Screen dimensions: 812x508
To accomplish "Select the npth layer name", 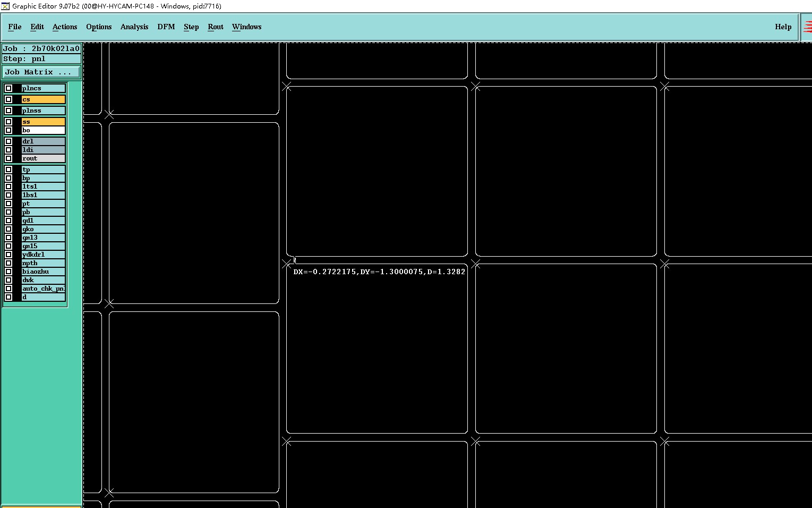I will [44, 263].
